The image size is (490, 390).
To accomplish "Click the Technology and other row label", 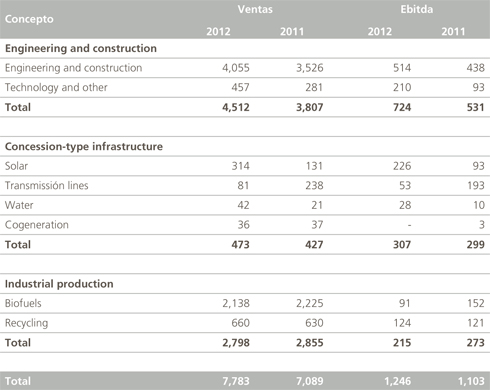I will (x=56, y=87).
